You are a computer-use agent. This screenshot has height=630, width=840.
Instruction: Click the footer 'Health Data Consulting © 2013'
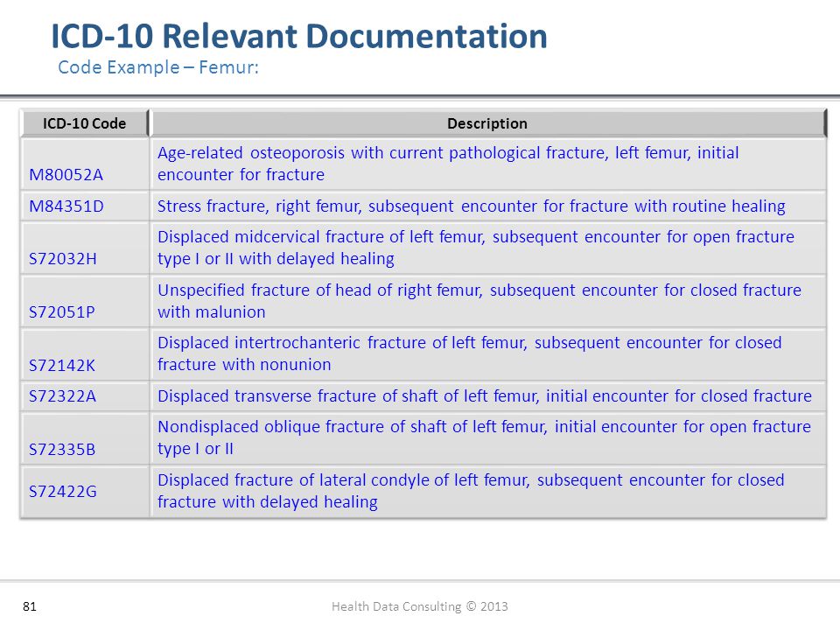point(419,606)
